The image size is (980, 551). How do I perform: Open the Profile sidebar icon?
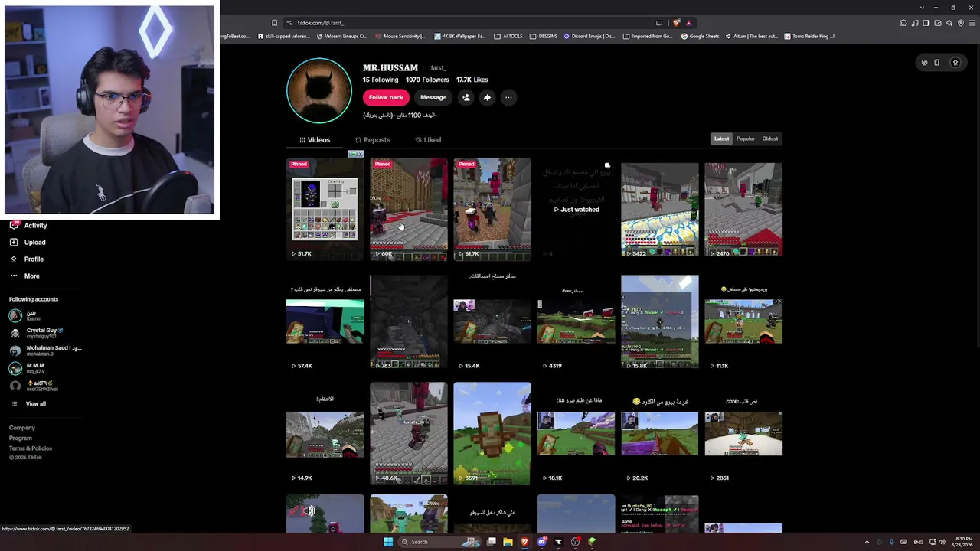click(14, 259)
